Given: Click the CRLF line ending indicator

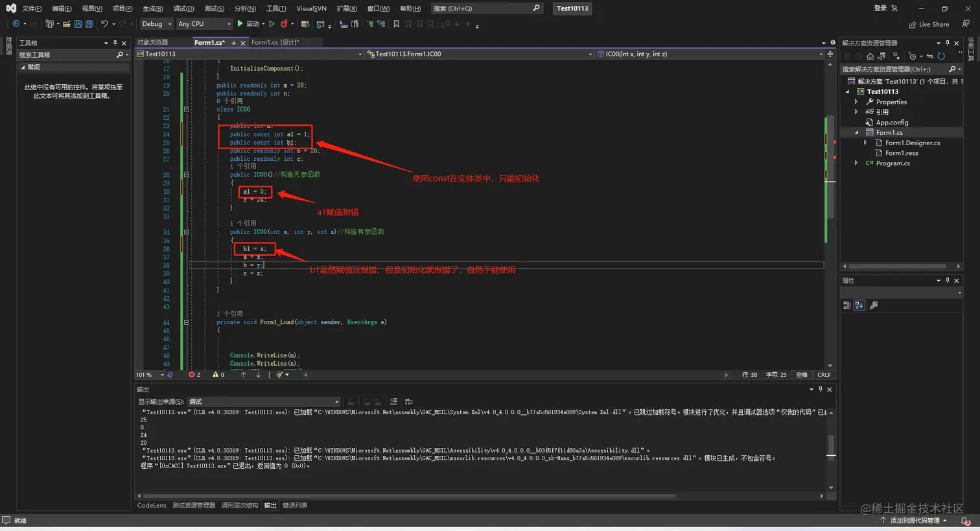Looking at the screenshot, I should (x=824, y=375).
